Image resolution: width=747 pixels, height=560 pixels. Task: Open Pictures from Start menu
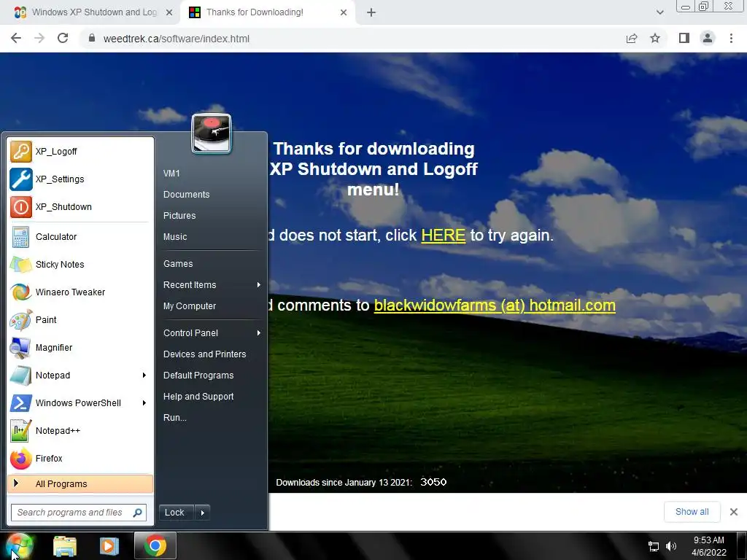click(179, 215)
